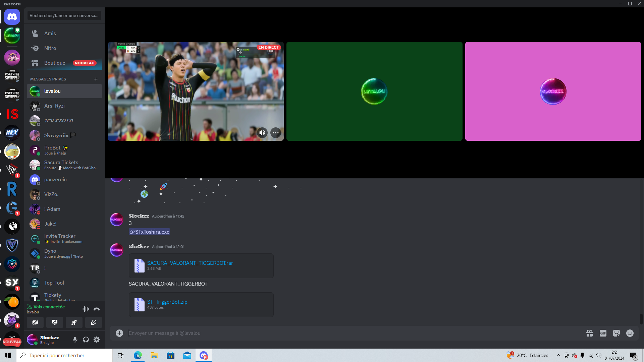Open the blue R server icon
The height and width of the screenshot is (362, 644).
tap(12, 189)
